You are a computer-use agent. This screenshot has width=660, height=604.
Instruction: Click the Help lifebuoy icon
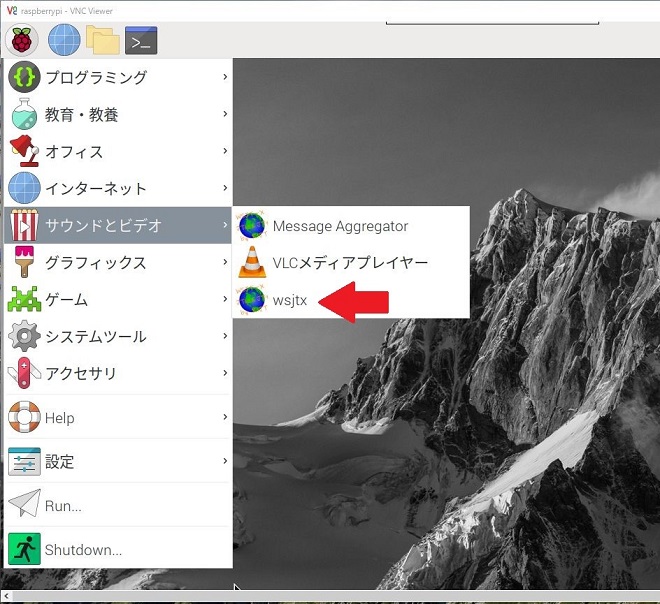coord(24,417)
